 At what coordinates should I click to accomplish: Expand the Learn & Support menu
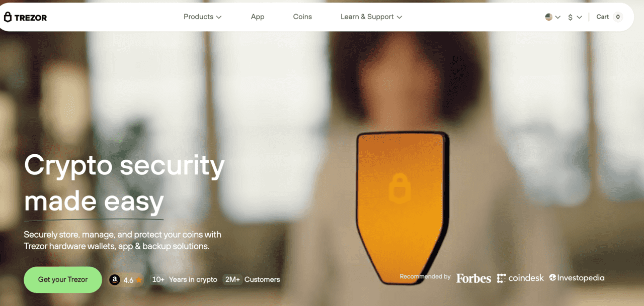pos(371,17)
